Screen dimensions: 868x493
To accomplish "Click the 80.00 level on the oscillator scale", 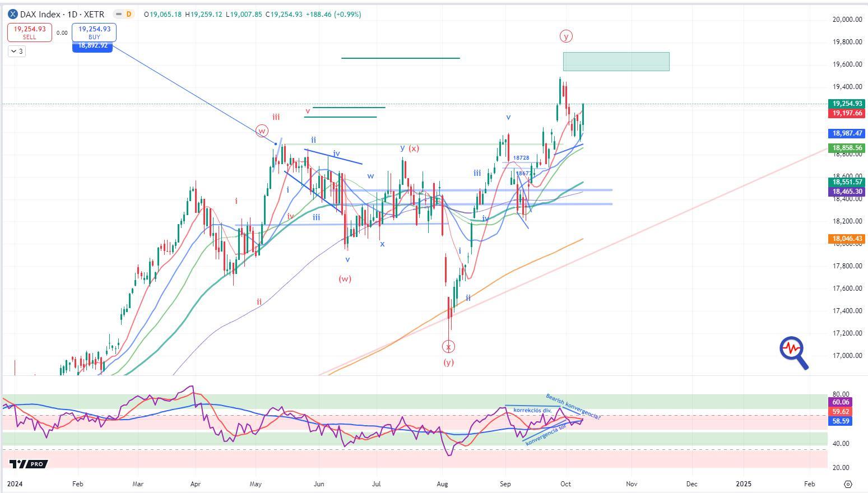I will [x=841, y=394].
